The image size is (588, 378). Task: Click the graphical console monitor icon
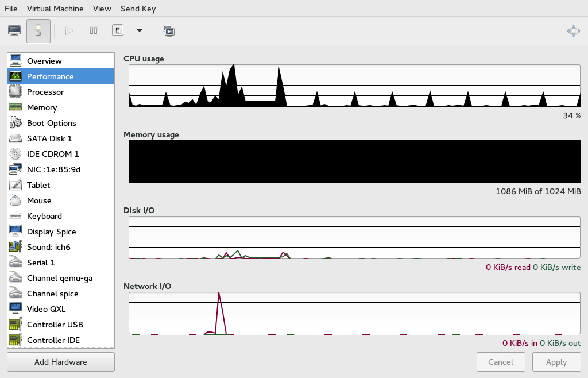point(14,31)
